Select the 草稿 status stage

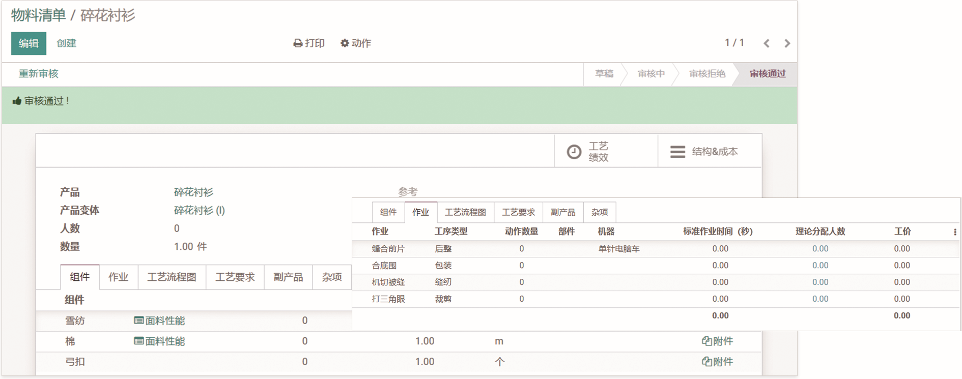[604, 74]
